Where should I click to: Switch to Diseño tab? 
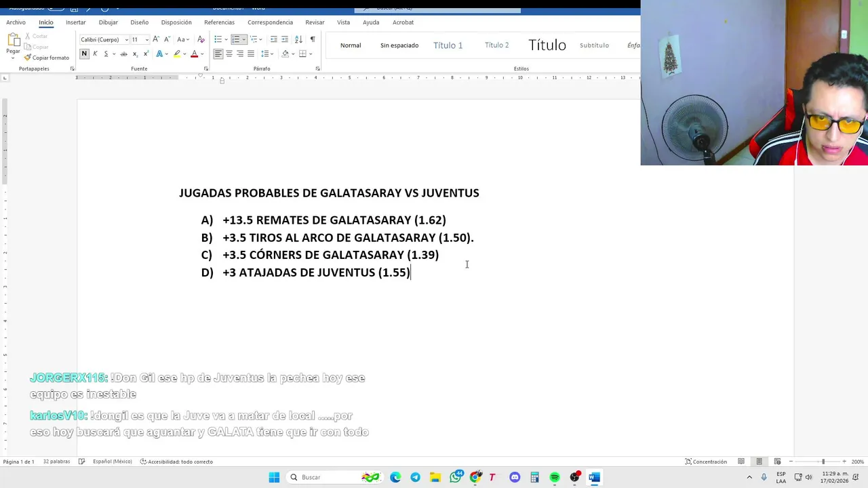click(139, 22)
